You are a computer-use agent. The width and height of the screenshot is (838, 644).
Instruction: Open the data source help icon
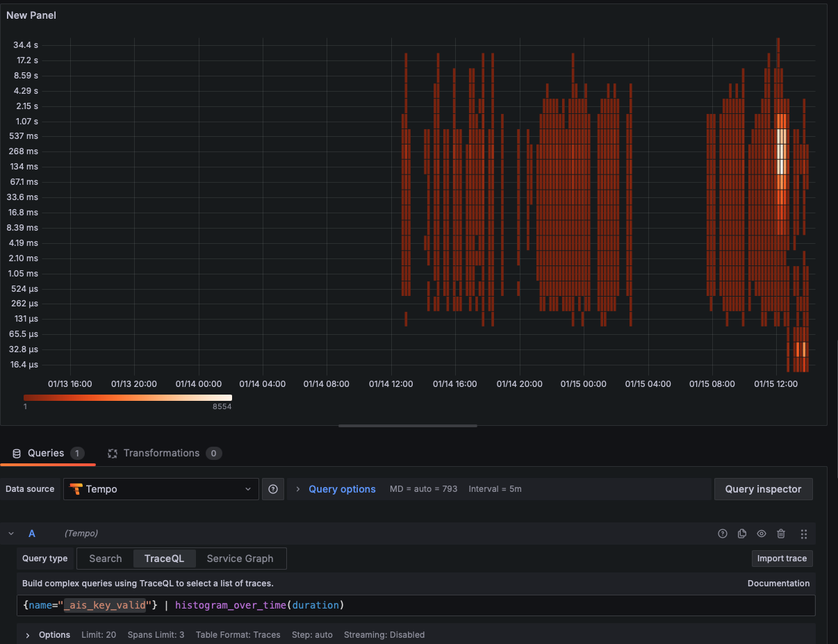[273, 489]
